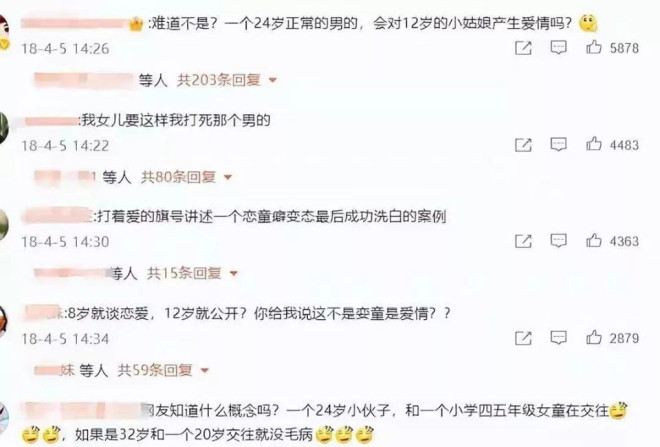Expand the 共203条回复 reply thread

[x=226, y=80]
